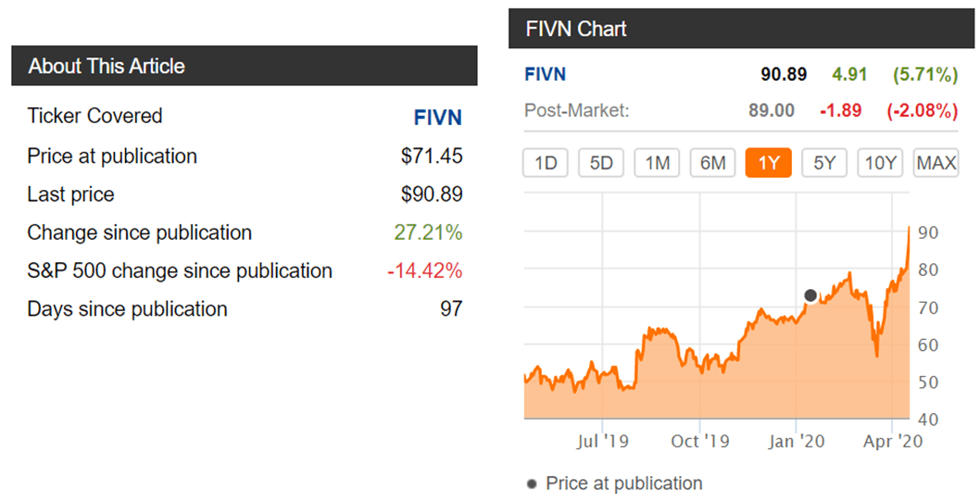Click the -14.42% S&P 500 change value

[425, 270]
